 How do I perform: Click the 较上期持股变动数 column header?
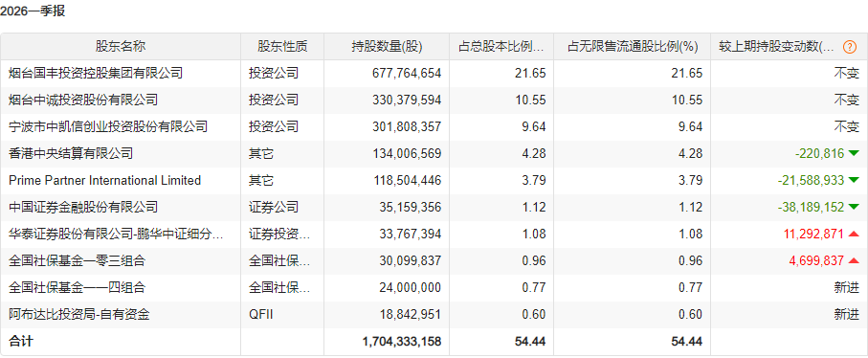click(777, 47)
